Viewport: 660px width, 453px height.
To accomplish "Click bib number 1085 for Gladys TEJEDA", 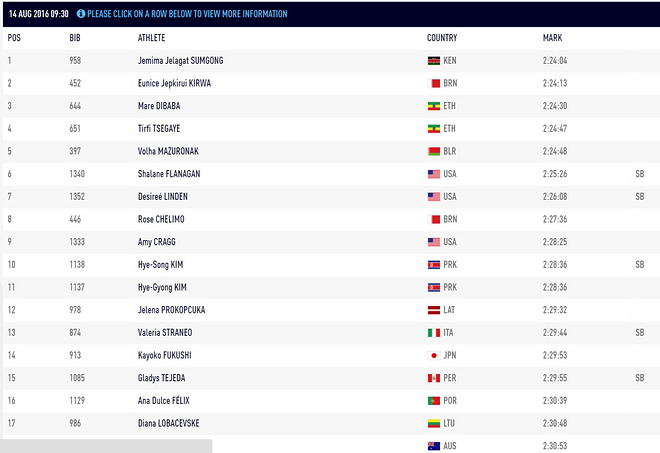I will (78, 378).
